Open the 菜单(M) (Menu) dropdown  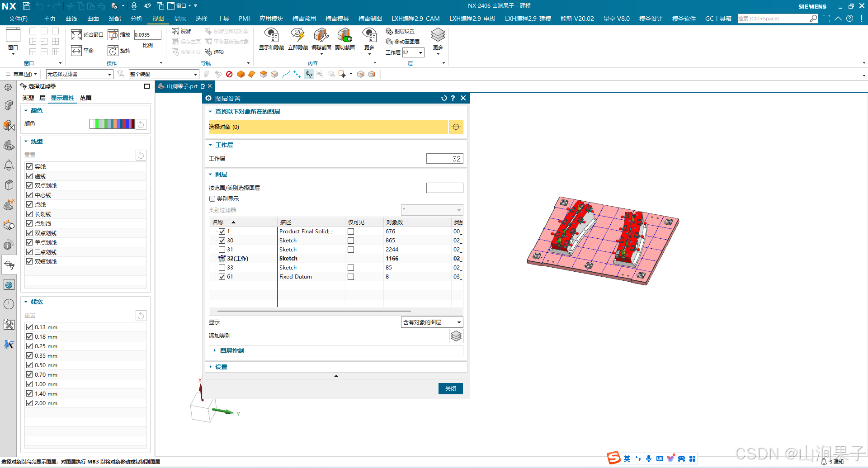coord(22,74)
